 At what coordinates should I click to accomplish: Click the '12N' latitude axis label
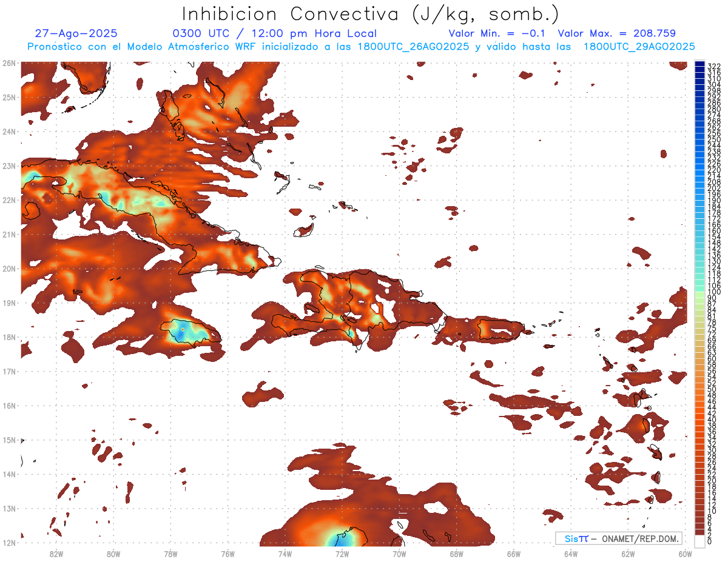tap(8, 543)
